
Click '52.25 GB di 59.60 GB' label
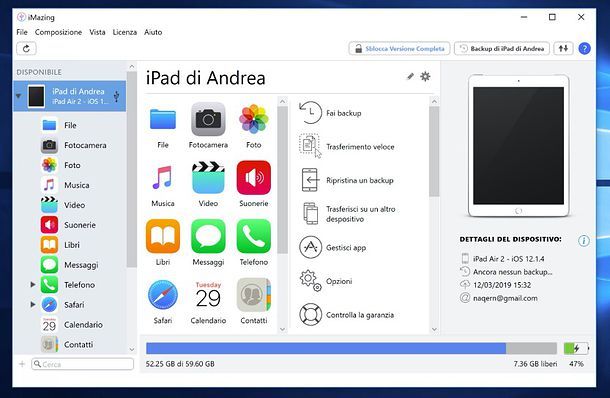[x=180, y=364]
